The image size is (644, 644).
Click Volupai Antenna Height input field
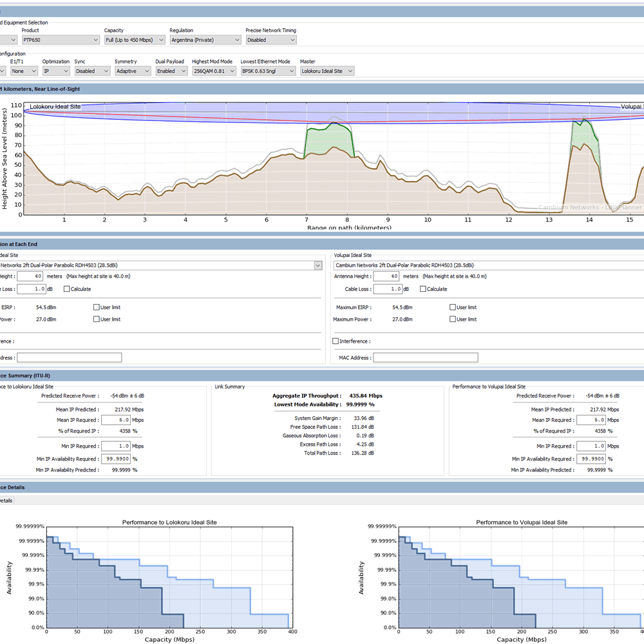[386, 276]
